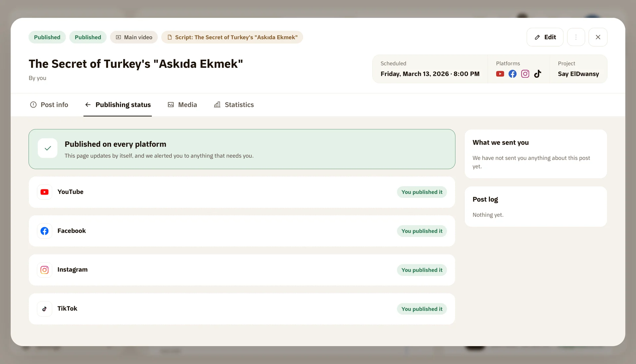Click the Instagram logo in the Instagram row
636x364 pixels.
tap(44, 270)
